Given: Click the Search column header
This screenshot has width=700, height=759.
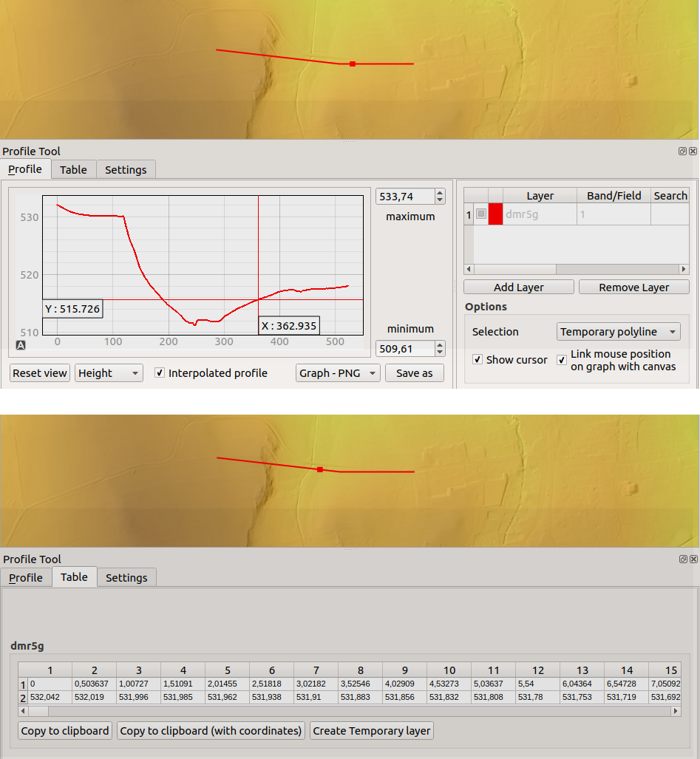Looking at the screenshot, I should pyautogui.click(x=670, y=196).
